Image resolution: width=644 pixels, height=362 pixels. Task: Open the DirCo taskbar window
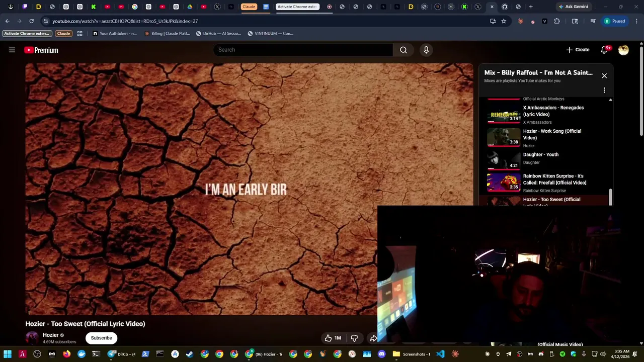122,354
